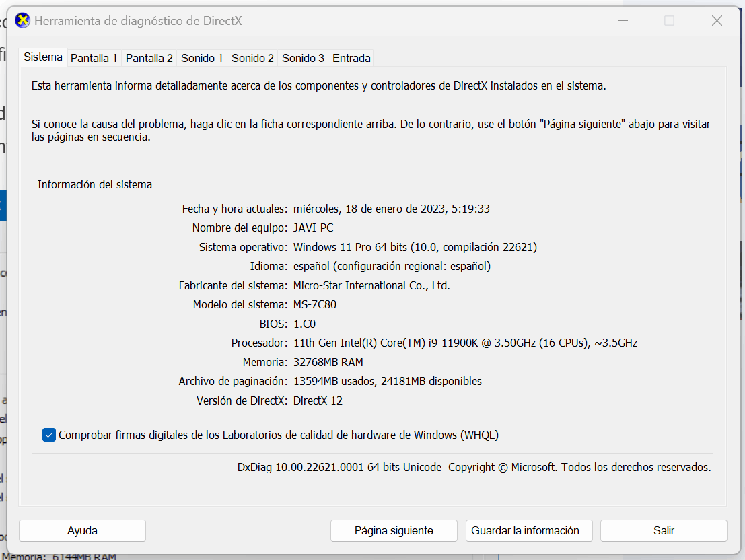Click the DxDiag 10.00.22621.0001 version text
The width and height of the screenshot is (745, 560).
click(x=339, y=467)
